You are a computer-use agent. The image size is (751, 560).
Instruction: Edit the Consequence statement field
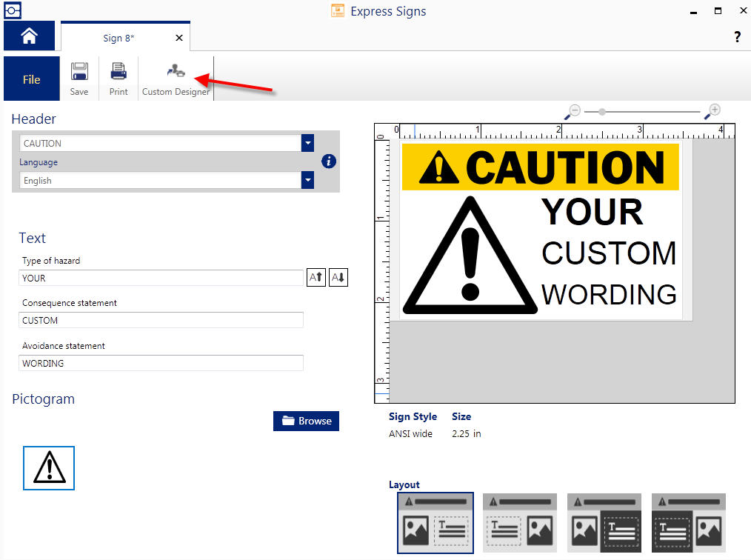coord(161,320)
